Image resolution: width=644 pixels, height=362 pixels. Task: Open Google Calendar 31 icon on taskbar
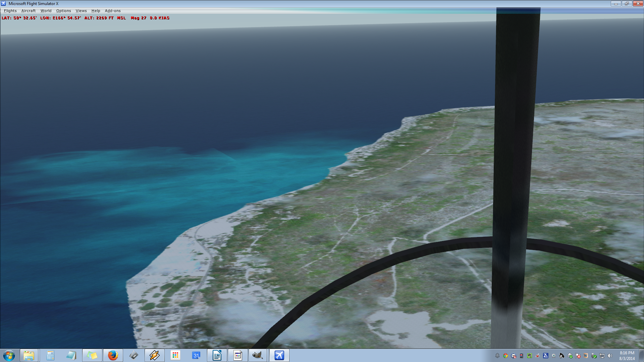196,355
